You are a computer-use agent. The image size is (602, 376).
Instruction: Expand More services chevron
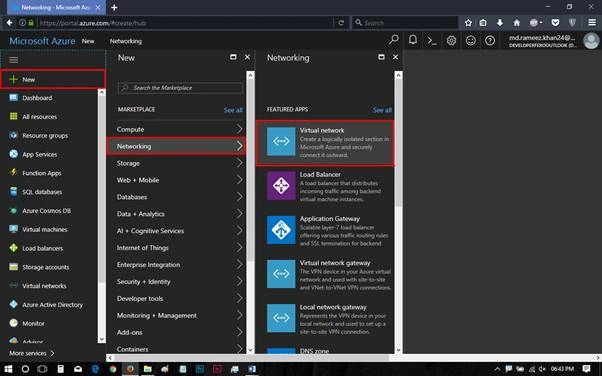point(52,353)
